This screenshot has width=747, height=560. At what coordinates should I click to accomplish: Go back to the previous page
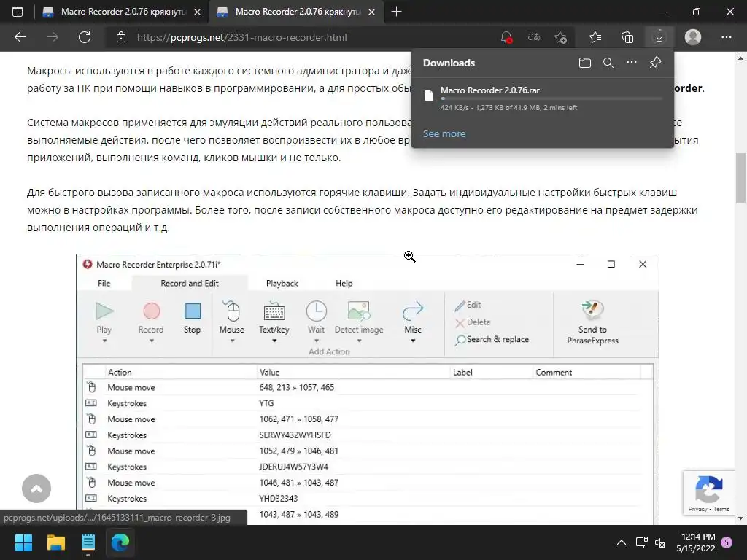coord(20,37)
